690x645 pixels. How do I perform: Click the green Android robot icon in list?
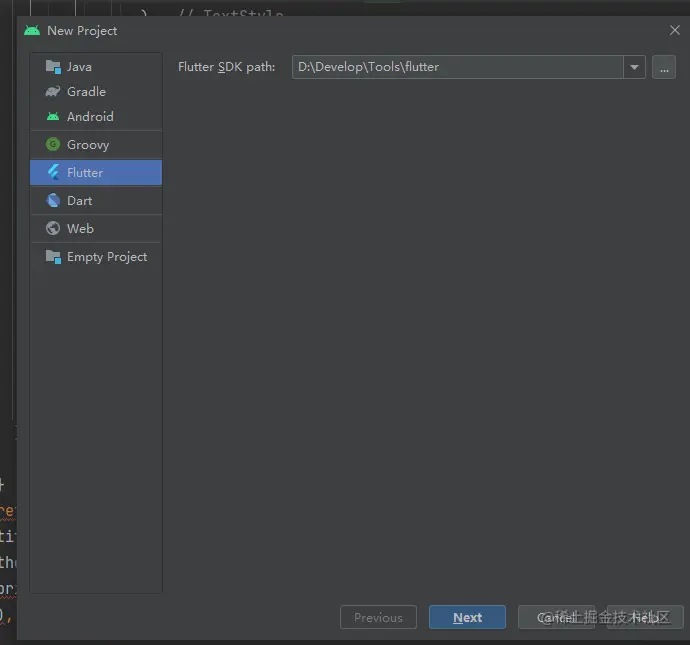click(53, 117)
